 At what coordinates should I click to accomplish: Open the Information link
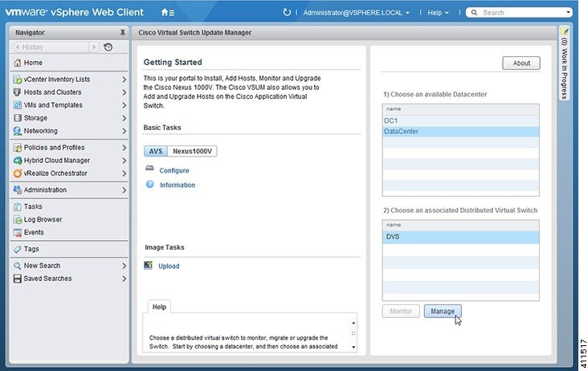tap(178, 185)
